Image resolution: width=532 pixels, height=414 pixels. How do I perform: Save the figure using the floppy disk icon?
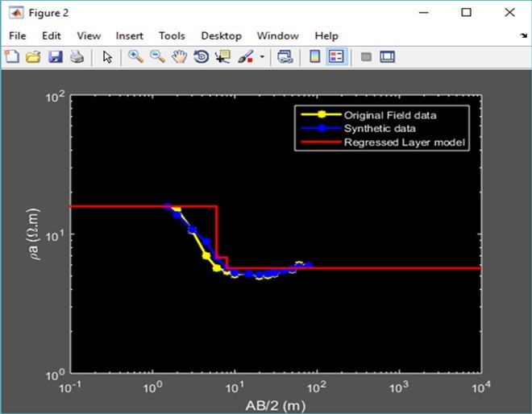56,57
